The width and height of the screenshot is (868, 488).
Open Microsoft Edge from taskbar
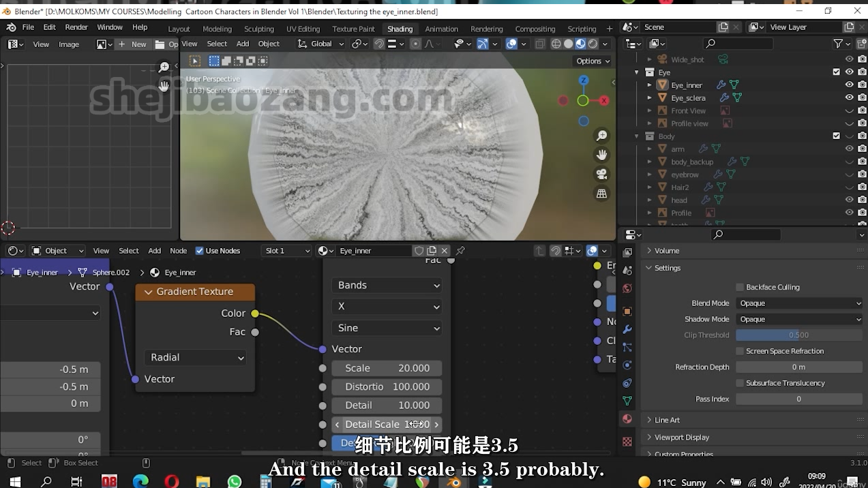tap(140, 482)
